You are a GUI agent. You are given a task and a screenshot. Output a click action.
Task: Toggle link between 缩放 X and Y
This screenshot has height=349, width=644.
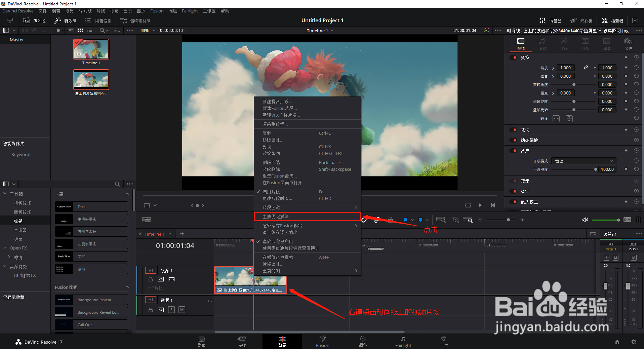(x=586, y=68)
